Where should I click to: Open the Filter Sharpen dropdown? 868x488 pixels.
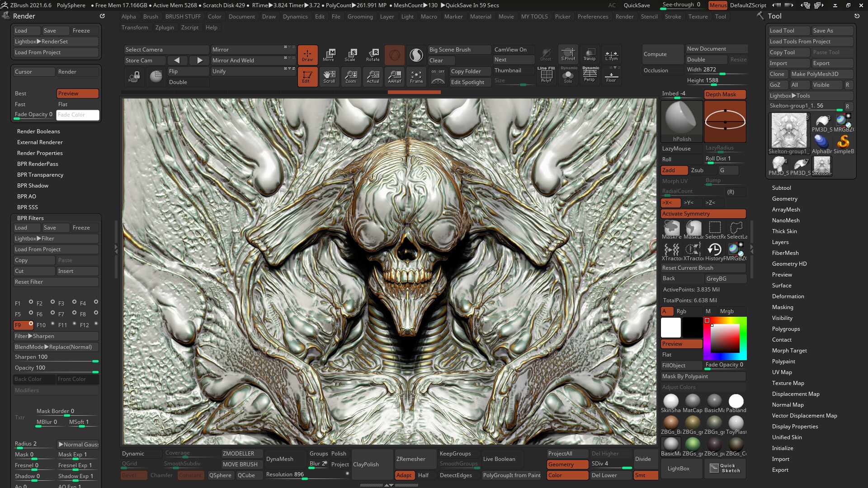[x=56, y=336]
